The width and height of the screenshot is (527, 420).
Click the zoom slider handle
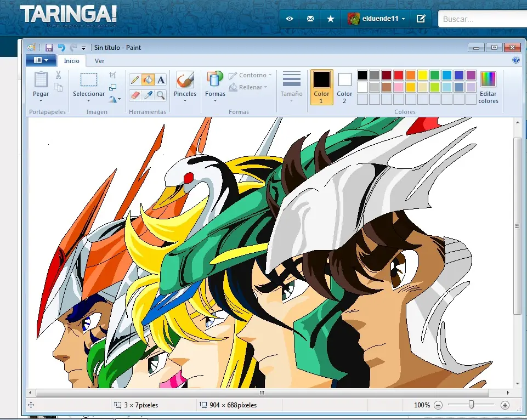coord(471,405)
